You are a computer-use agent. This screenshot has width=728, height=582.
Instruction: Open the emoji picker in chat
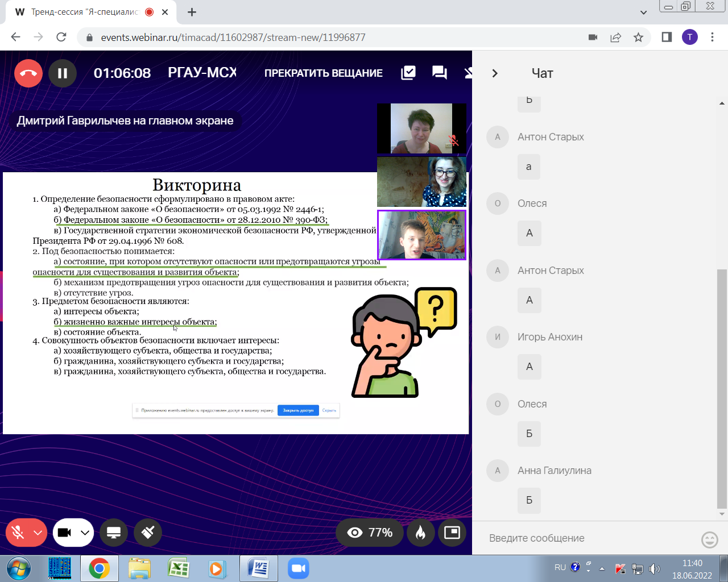pyautogui.click(x=709, y=539)
